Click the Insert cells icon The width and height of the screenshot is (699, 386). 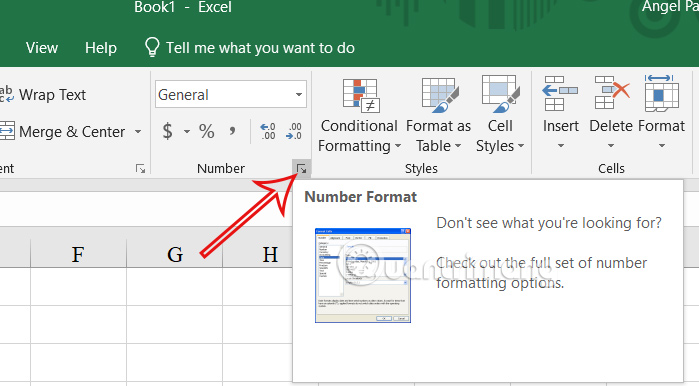(x=560, y=94)
